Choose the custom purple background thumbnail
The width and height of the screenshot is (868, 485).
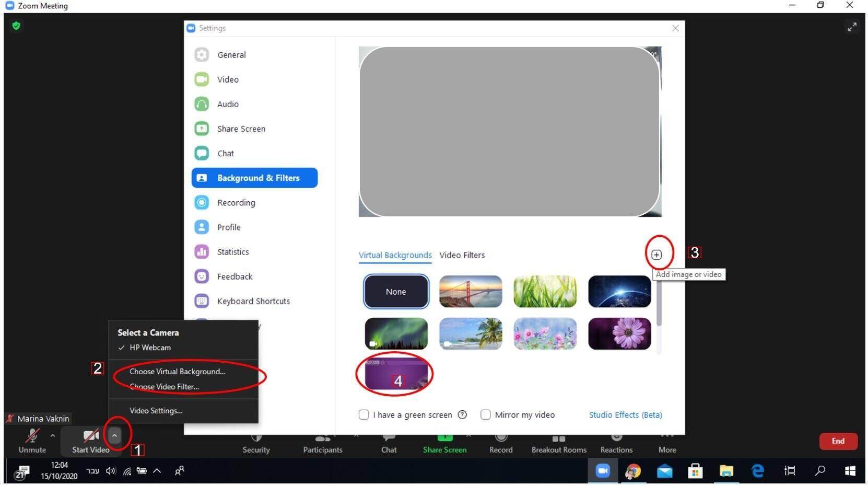click(396, 374)
